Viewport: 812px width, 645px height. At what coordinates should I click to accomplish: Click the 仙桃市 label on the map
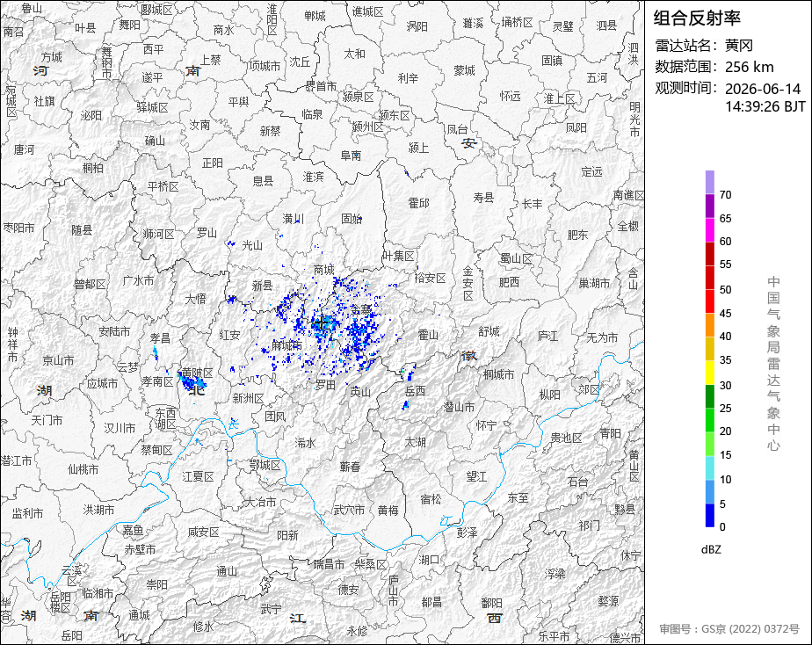[x=83, y=469]
